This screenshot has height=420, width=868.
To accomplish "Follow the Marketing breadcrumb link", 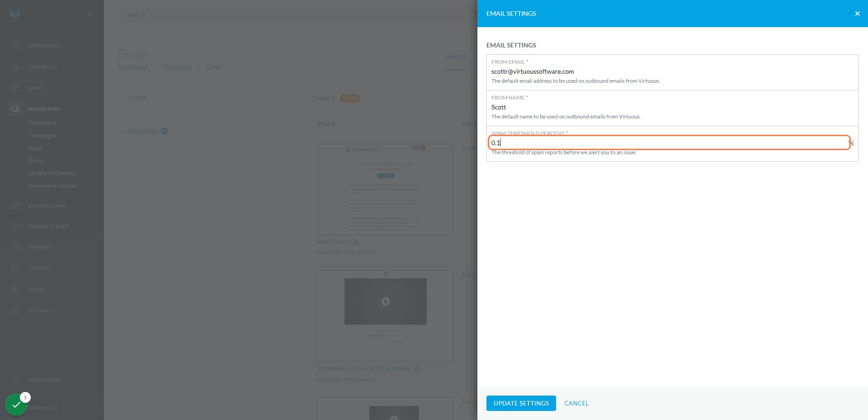I will click(x=177, y=66).
